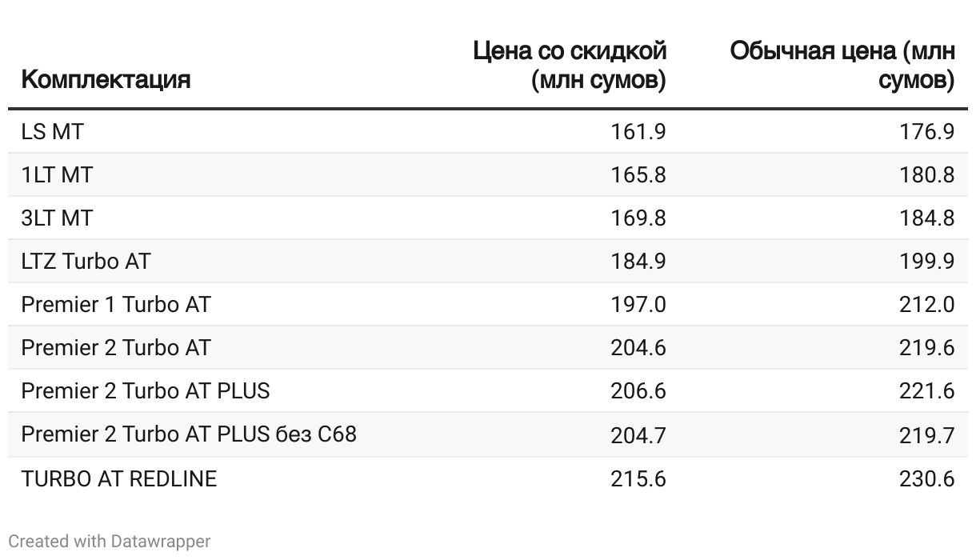
Task: Select the Premier 2 Turbo AT PLUS label
Action: [146, 390]
